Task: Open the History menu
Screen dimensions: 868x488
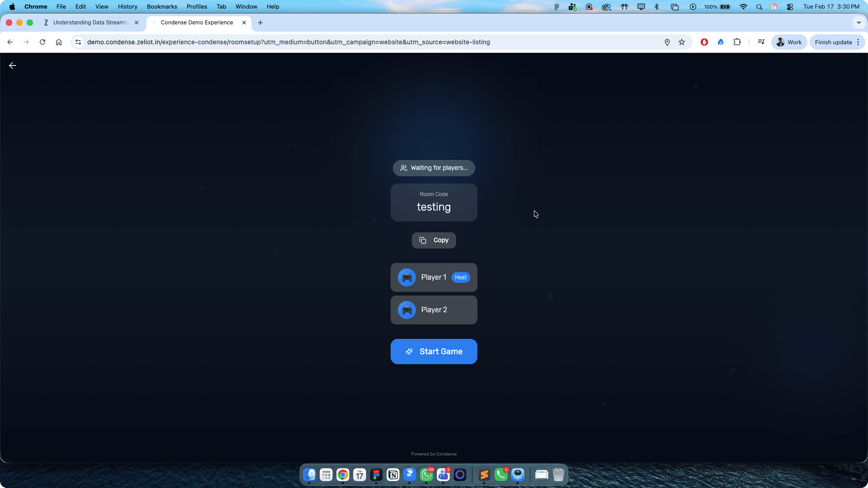Action: pyautogui.click(x=127, y=7)
